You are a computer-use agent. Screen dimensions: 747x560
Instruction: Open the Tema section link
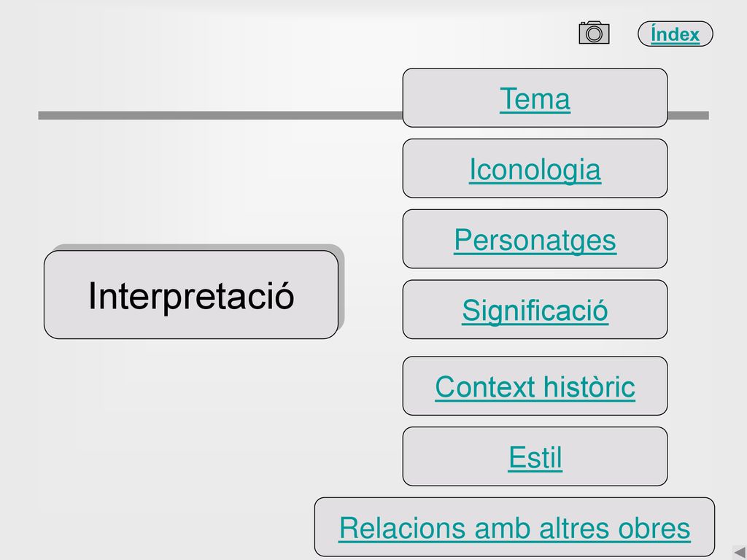click(535, 99)
